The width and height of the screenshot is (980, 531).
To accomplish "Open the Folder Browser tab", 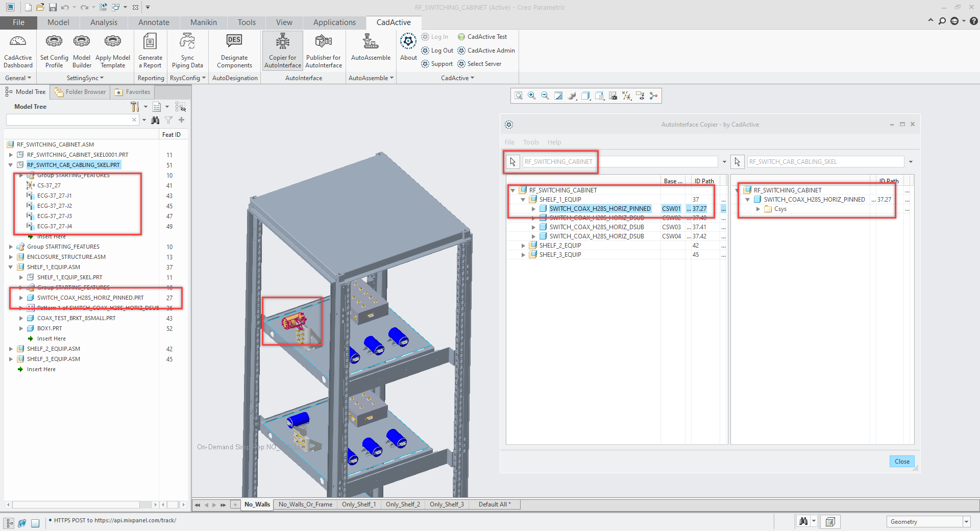I will click(81, 92).
